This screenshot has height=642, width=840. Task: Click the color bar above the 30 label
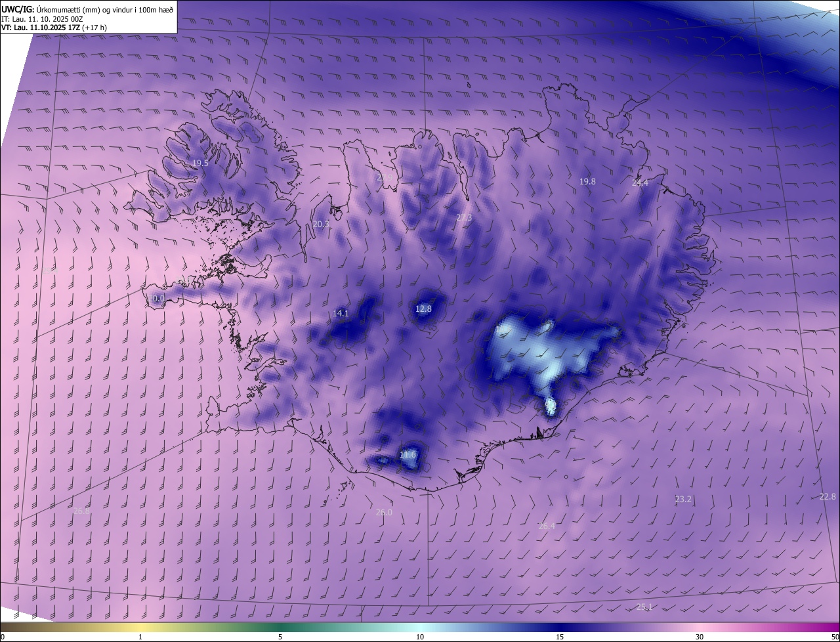[x=700, y=627]
